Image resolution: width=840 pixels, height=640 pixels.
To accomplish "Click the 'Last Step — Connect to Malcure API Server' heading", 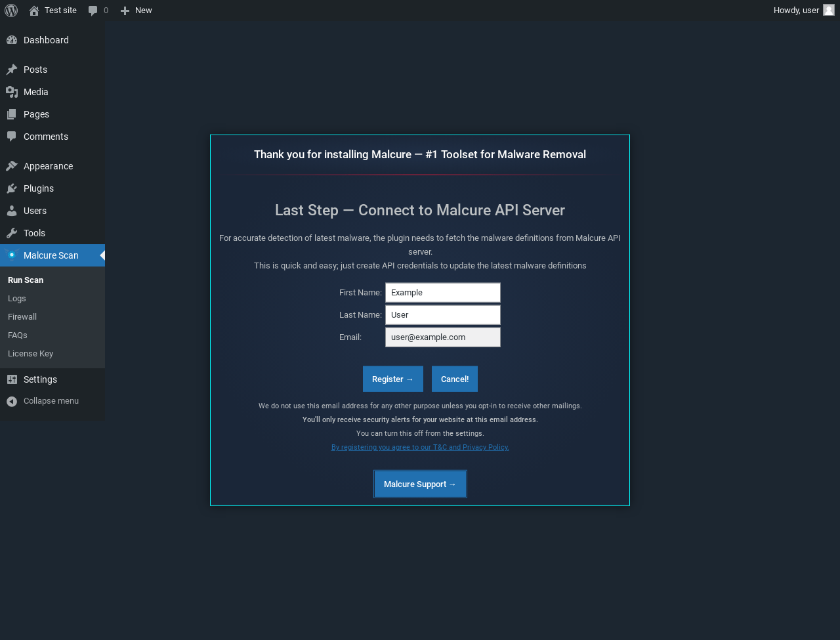I will click(x=420, y=210).
